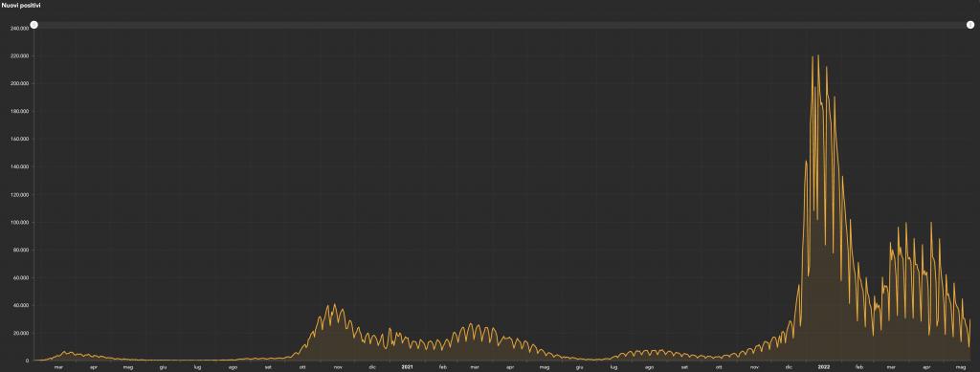
Task: Click the first 'lug' label on the x-axis
Action: tap(197, 367)
